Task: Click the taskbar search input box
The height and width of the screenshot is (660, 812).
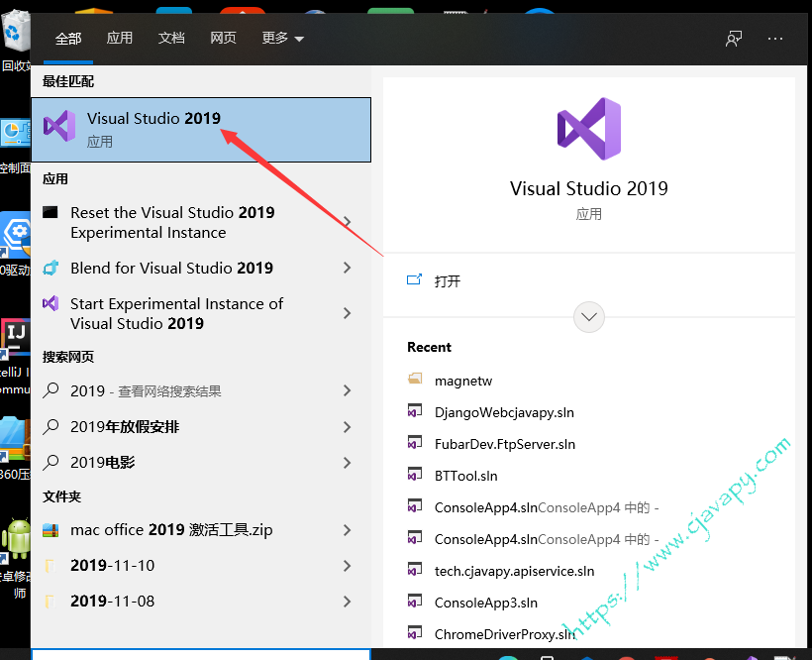Action: pyautogui.click(x=201, y=654)
